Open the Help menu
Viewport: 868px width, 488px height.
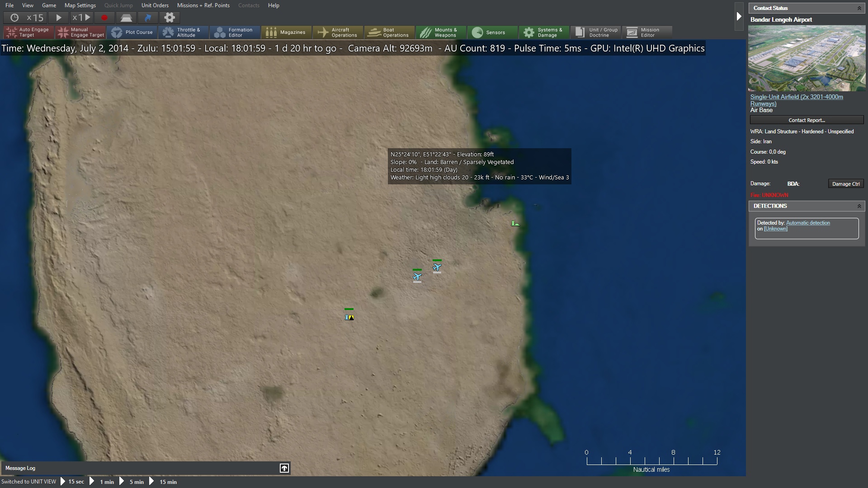coord(274,5)
